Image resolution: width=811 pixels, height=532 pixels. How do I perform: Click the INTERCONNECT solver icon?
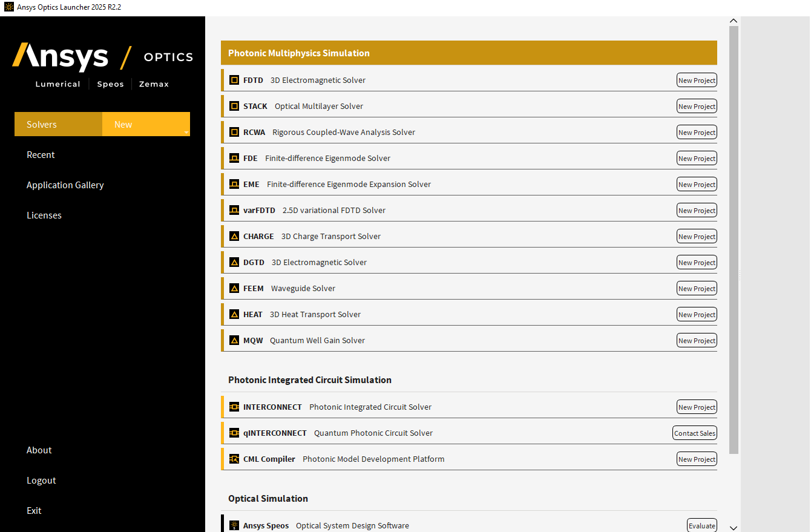[x=234, y=407]
